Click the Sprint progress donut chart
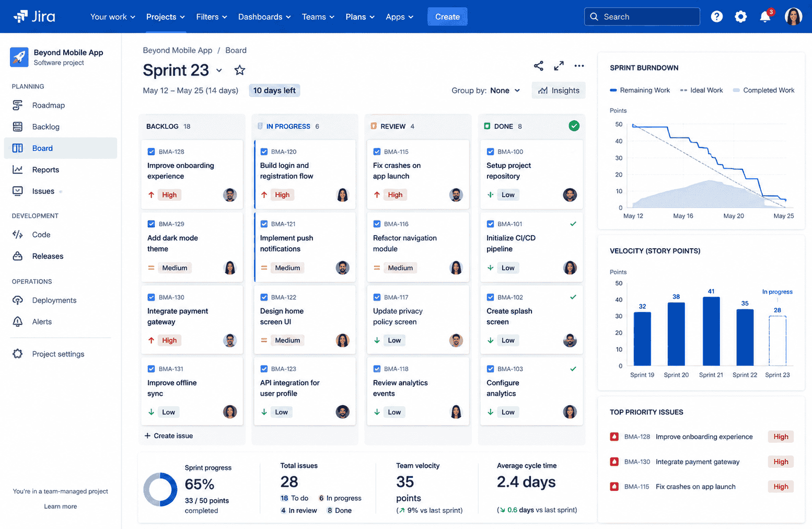 pyautogui.click(x=160, y=490)
